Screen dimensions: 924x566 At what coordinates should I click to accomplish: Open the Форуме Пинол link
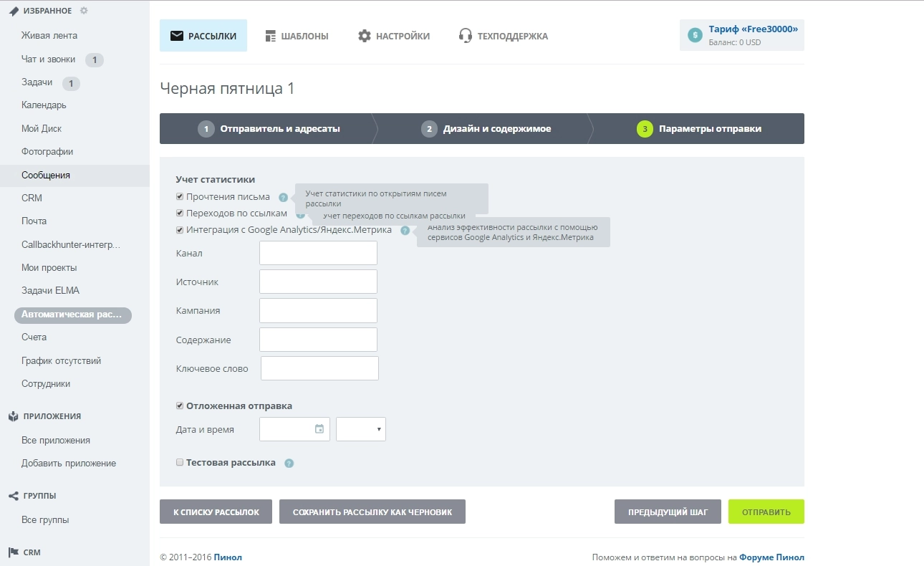(771, 557)
